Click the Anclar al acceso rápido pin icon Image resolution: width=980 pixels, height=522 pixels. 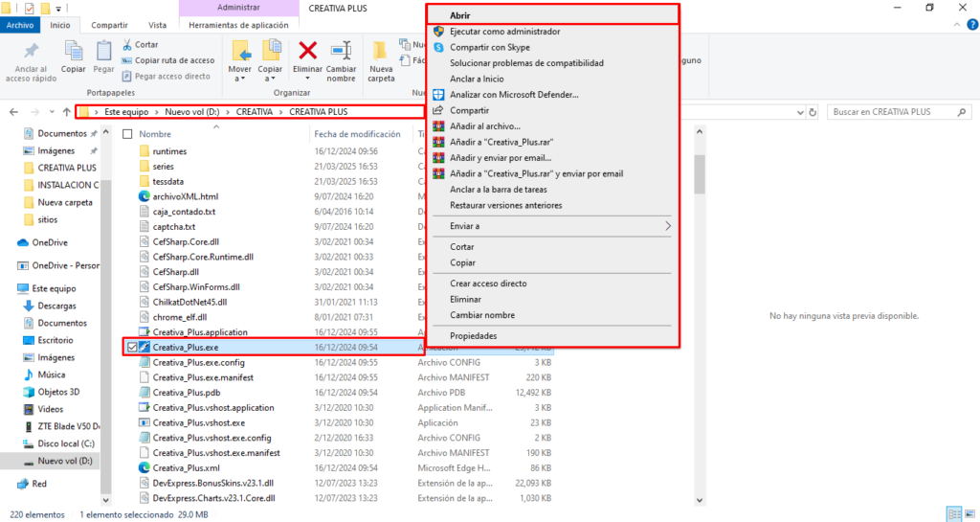(x=31, y=52)
